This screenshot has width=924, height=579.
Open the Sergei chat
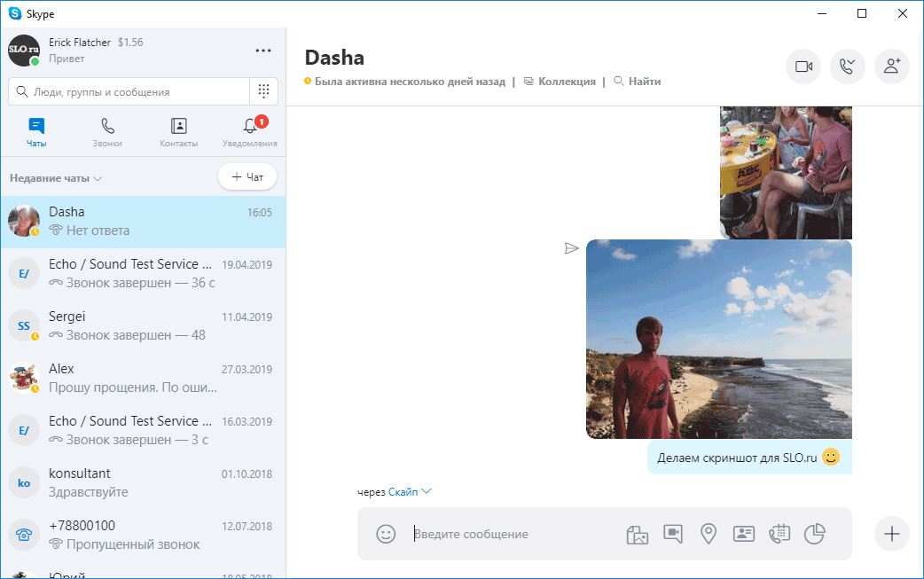[143, 325]
